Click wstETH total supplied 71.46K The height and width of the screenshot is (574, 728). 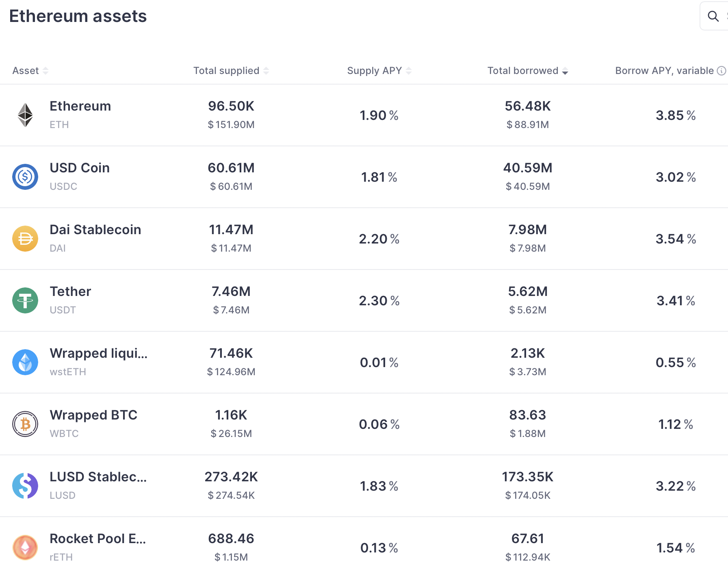(231, 353)
